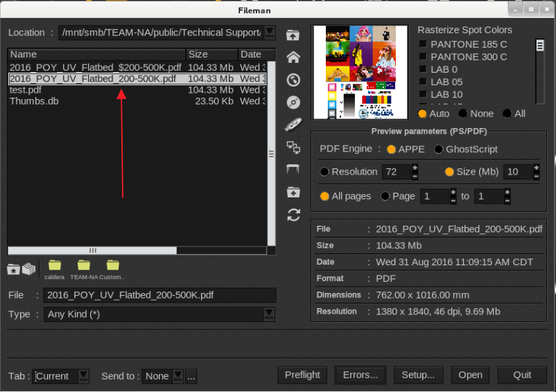Expand the Location path dropdown
The height and width of the screenshot is (392, 556).
click(270, 33)
